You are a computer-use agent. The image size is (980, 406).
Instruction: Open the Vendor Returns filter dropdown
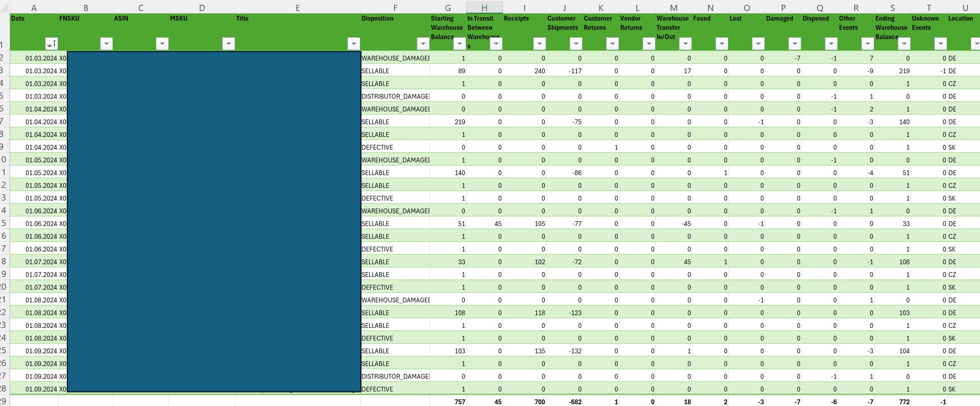point(649,43)
